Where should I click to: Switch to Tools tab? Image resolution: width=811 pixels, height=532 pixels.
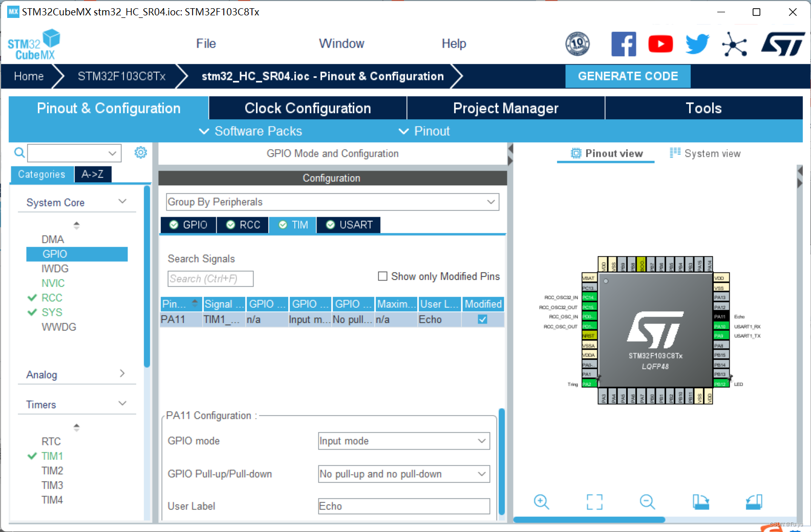[x=704, y=108]
